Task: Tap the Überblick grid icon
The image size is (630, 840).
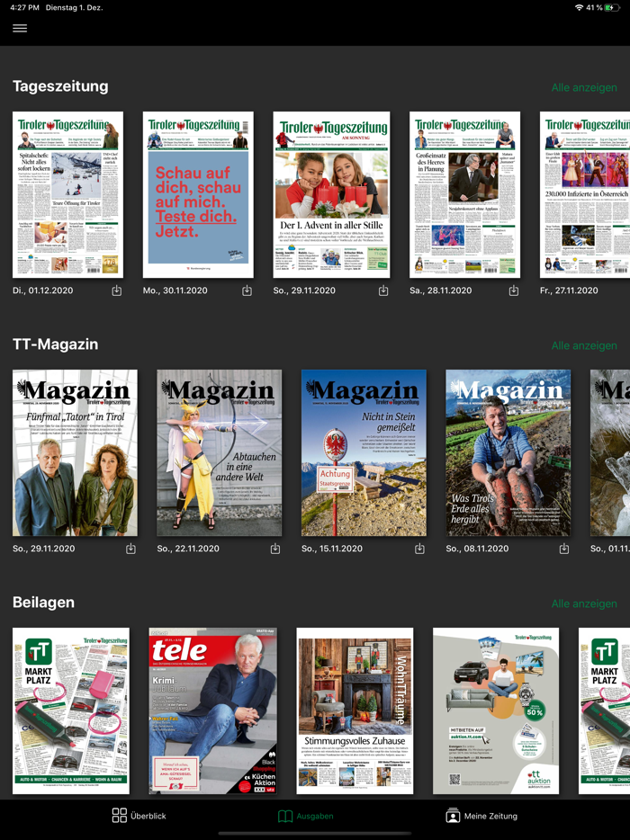Action: (119, 816)
